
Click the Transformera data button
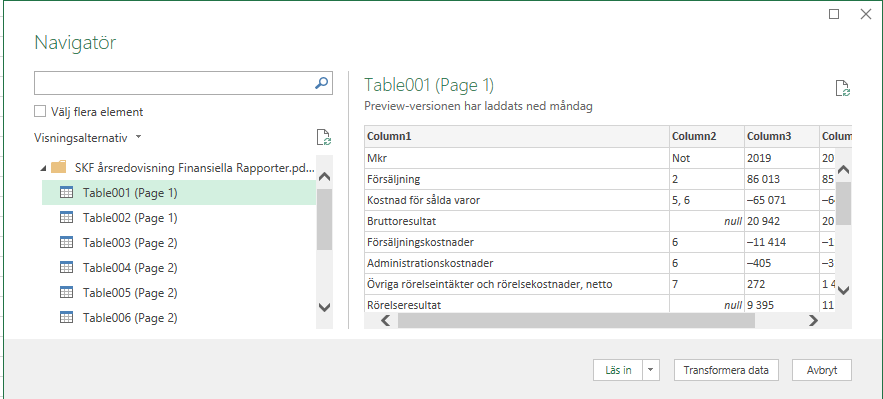tap(726, 370)
